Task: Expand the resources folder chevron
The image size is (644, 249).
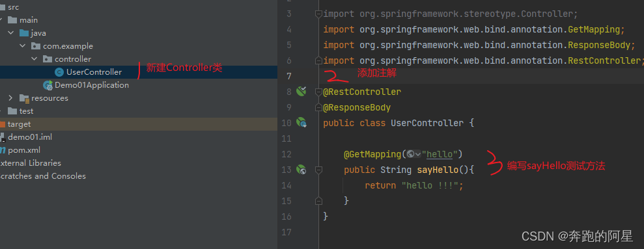Action: tap(11, 98)
